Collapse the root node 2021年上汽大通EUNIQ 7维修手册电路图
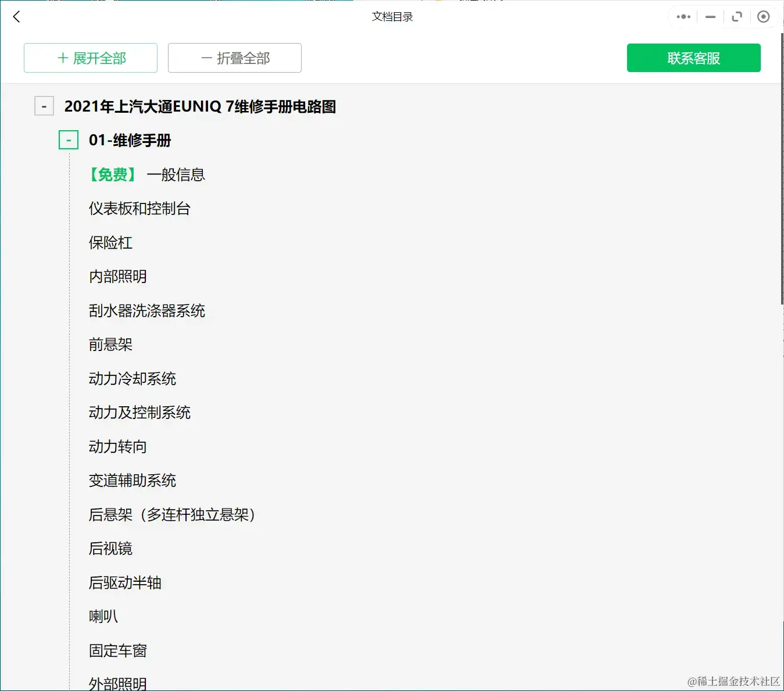 [44, 106]
